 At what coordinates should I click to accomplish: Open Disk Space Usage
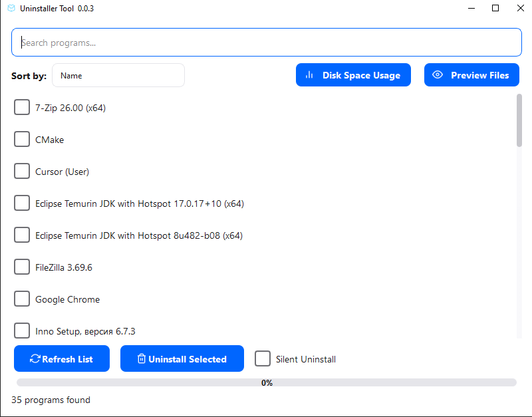point(353,75)
